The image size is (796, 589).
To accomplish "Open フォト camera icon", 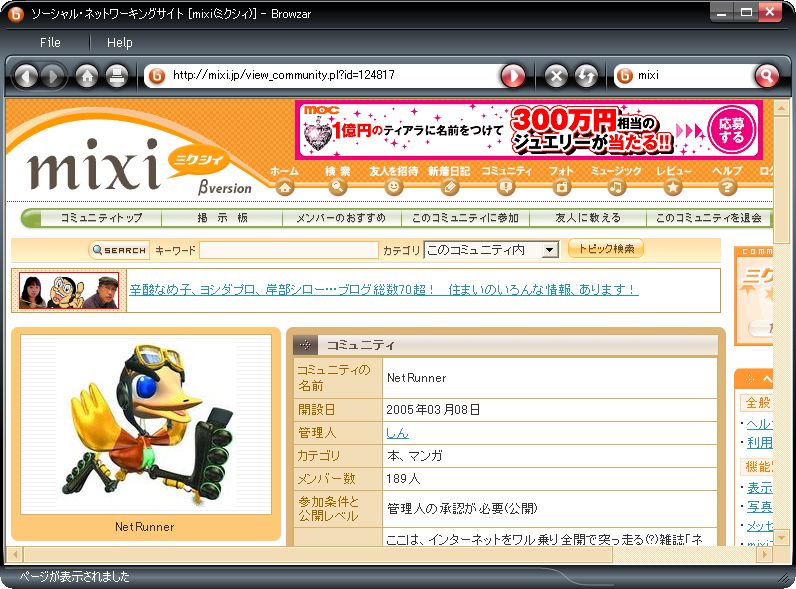I will click(x=561, y=187).
